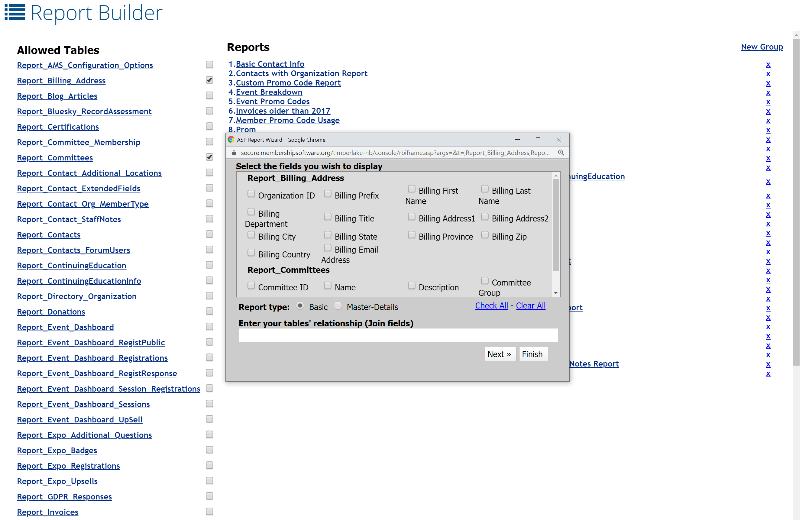The height and width of the screenshot is (520, 812).
Task: Check the Billing Zip field
Action: pos(485,234)
